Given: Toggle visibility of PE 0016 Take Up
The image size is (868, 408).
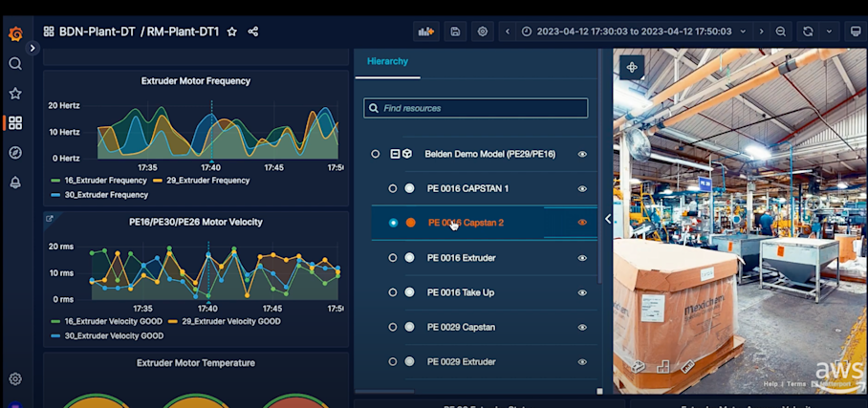Looking at the screenshot, I should pos(582,292).
